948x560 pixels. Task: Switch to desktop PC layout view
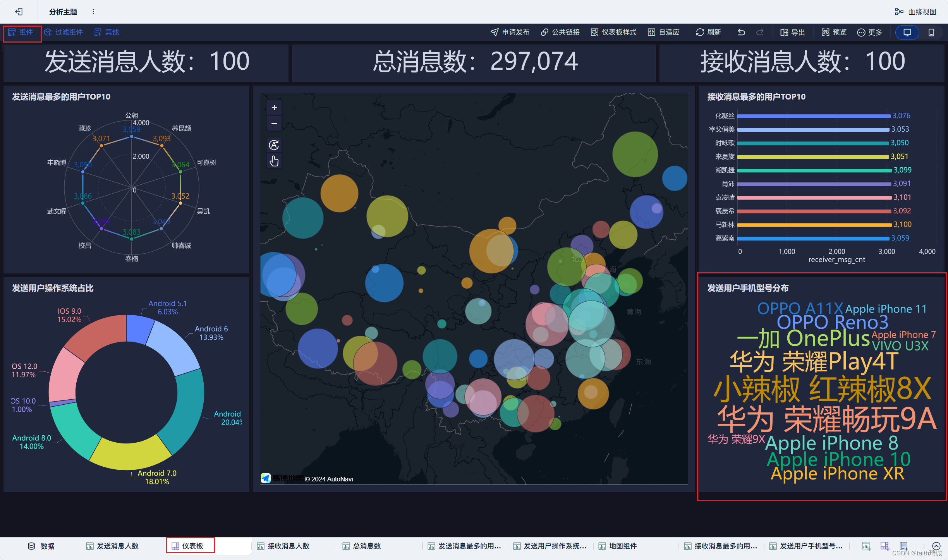point(907,32)
